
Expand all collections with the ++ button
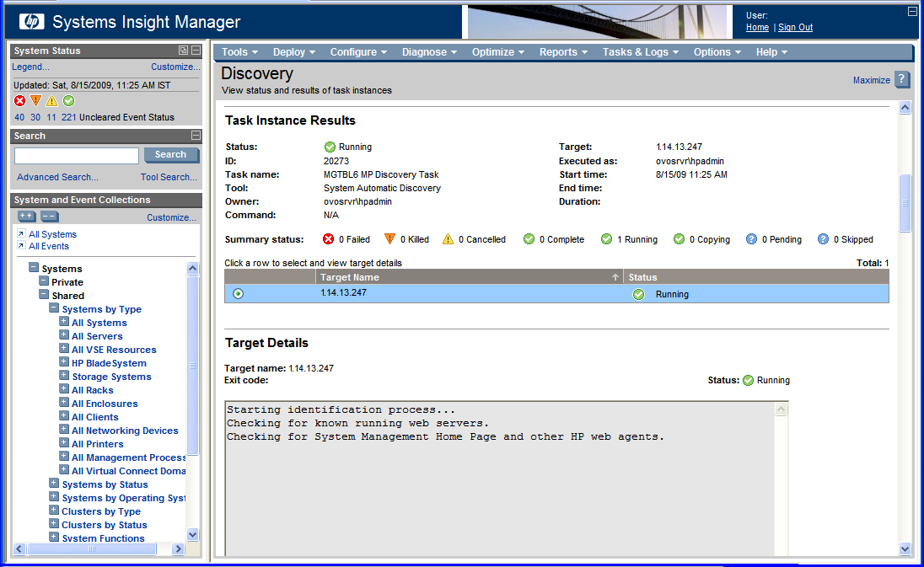pos(26,217)
